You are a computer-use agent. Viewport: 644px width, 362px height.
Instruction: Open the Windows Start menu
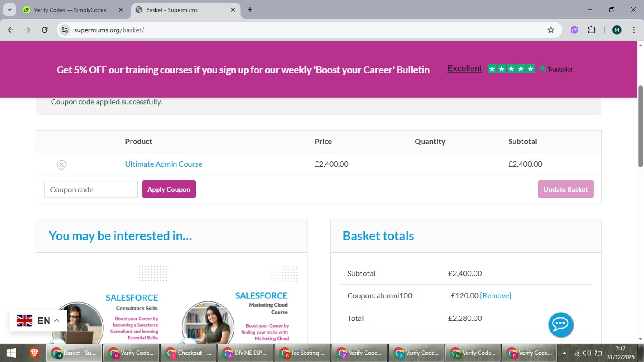click(12, 353)
